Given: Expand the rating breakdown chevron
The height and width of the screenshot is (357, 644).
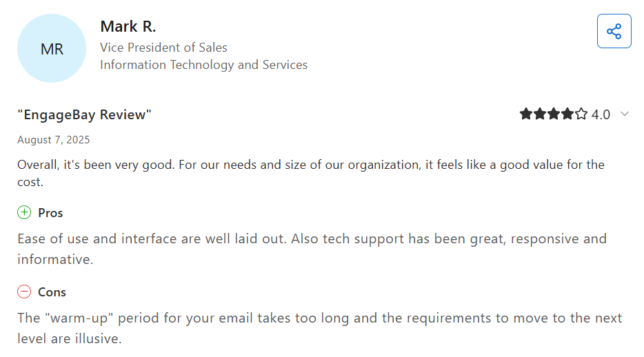Looking at the screenshot, I should pos(625,114).
